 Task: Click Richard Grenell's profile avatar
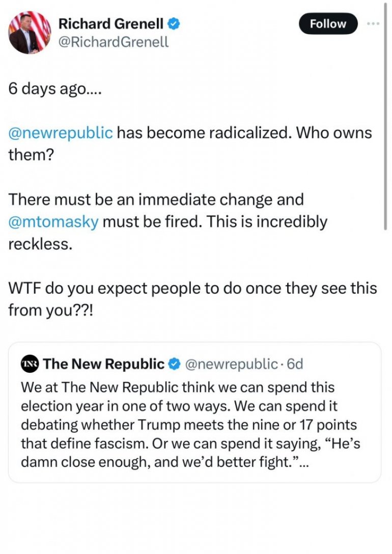30,32
